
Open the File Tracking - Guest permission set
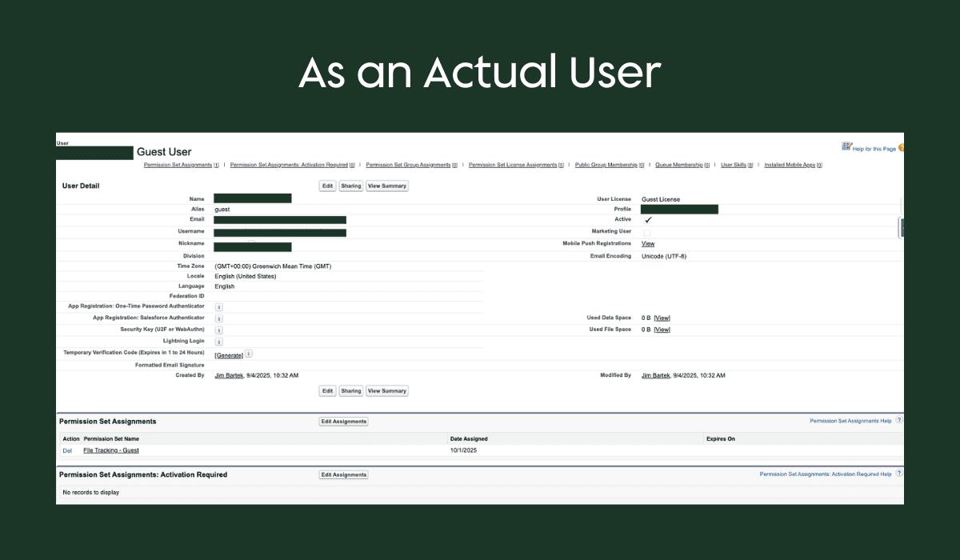point(110,450)
